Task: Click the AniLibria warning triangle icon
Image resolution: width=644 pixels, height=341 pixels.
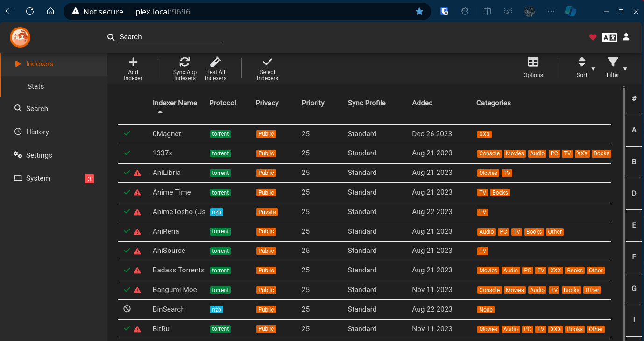Action: tap(137, 173)
